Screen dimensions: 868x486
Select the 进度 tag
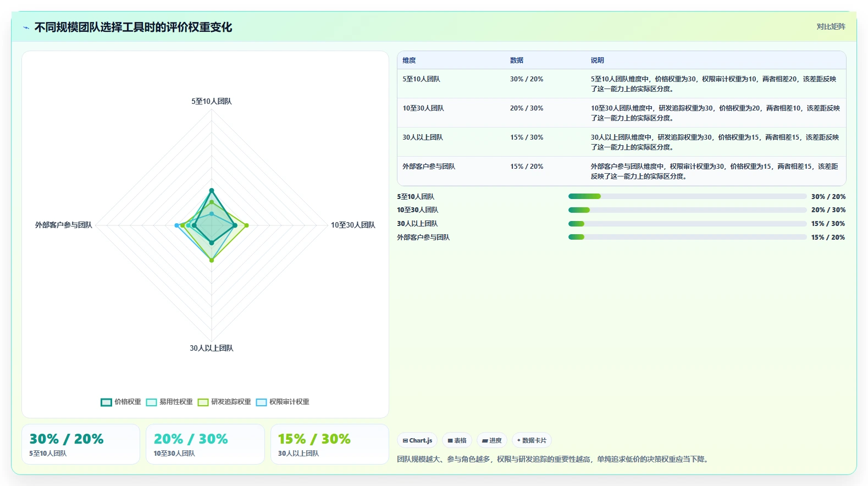[492, 440]
